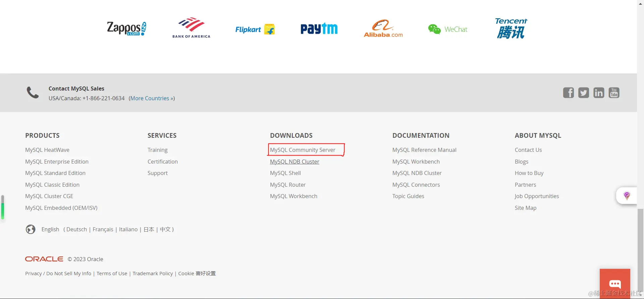Open MySQL Standard Edition link
The height and width of the screenshot is (299, 644).
coord(55,173)
